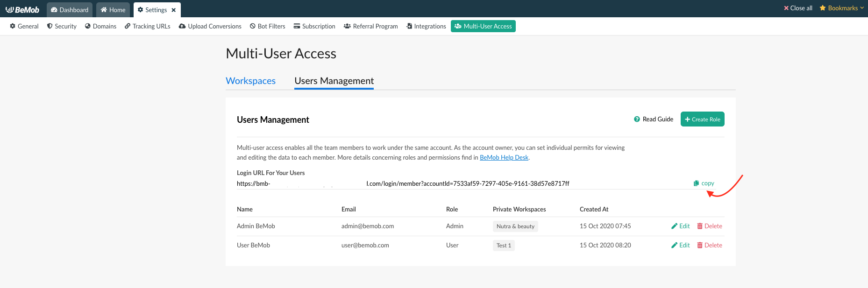The width and height of the screenshot is (868, 288).
Task: Click the Nutra & beauty workspace tag
Action: point(515,226)
